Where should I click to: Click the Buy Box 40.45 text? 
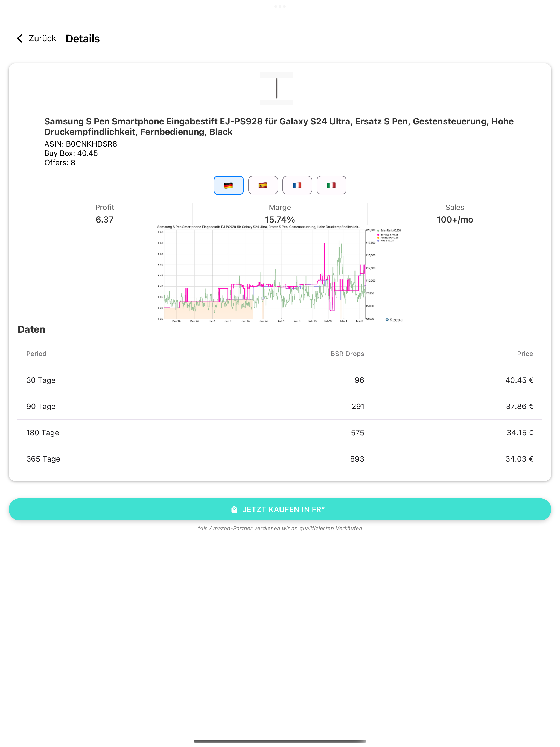(71, 153)
